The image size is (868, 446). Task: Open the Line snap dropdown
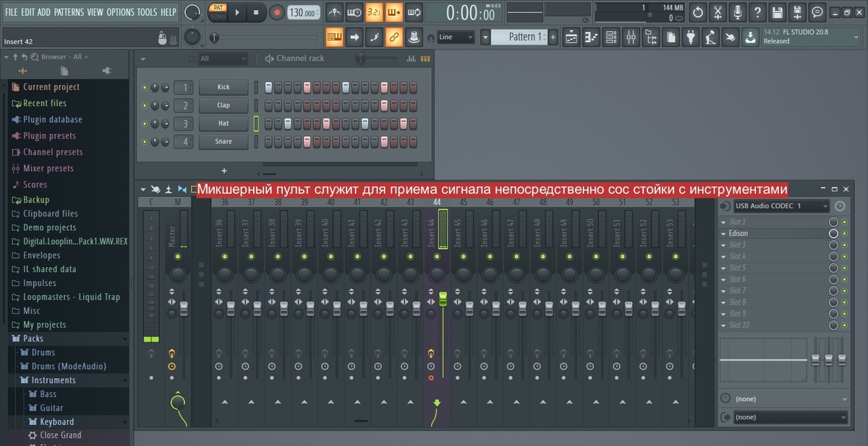pyautogui.click(x=456, y=37)
